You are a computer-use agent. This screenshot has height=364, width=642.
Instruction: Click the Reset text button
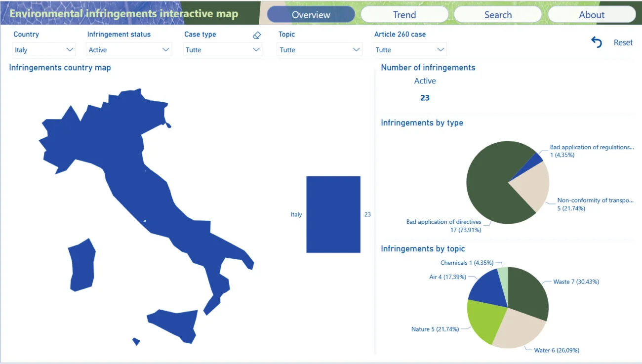[x=623, y=42]
